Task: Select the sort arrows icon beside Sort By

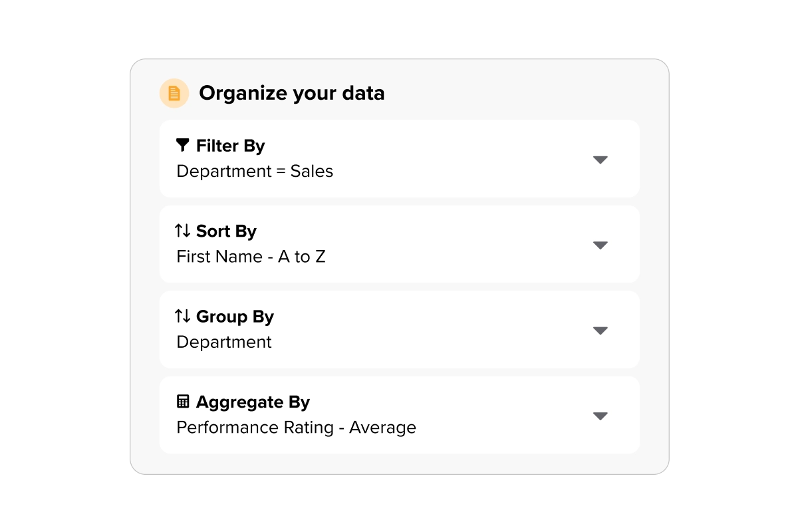Action: click(x=184, y=231)
